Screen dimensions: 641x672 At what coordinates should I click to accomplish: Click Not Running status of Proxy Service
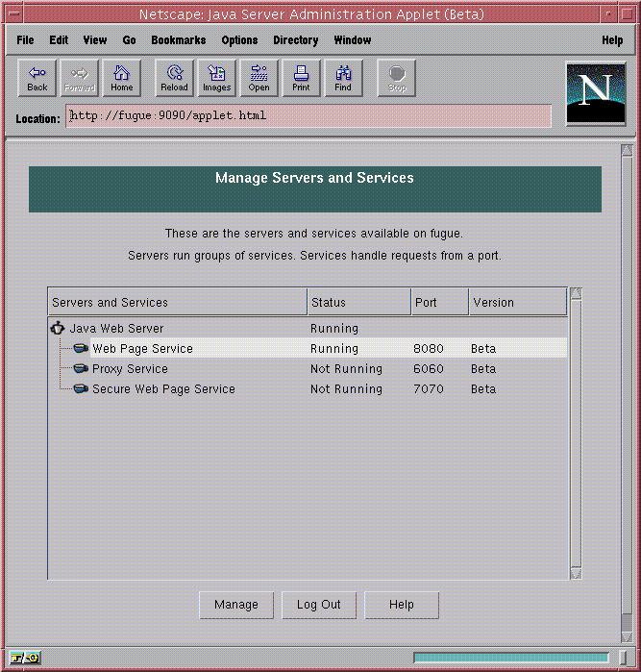pos(346,368)
